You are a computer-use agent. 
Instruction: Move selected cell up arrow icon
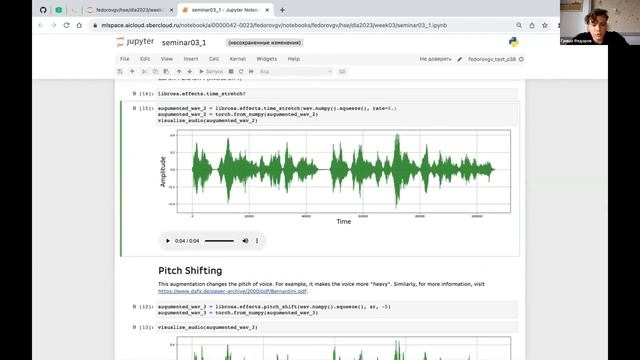(x=179, y=71)
